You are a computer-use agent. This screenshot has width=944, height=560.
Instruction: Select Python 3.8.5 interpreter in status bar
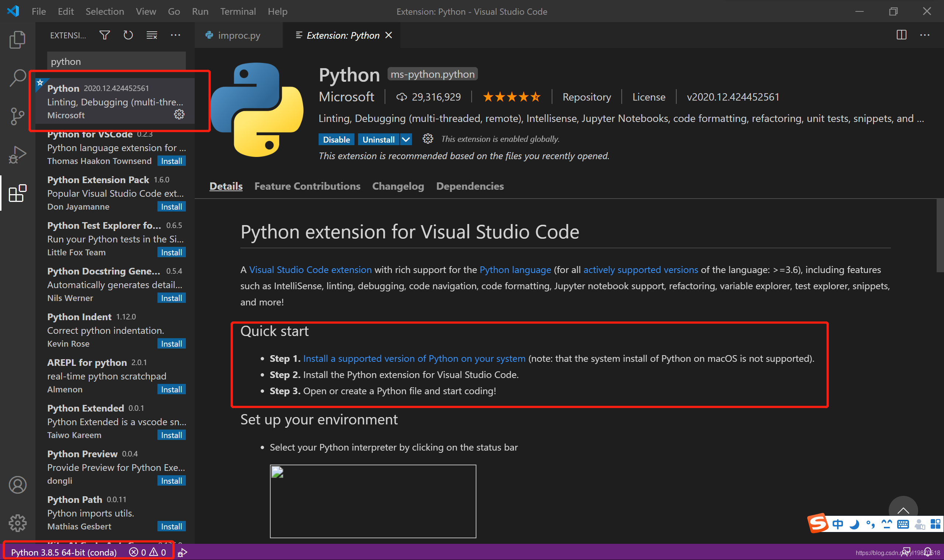pyautogui.click(x=64, y=553)
